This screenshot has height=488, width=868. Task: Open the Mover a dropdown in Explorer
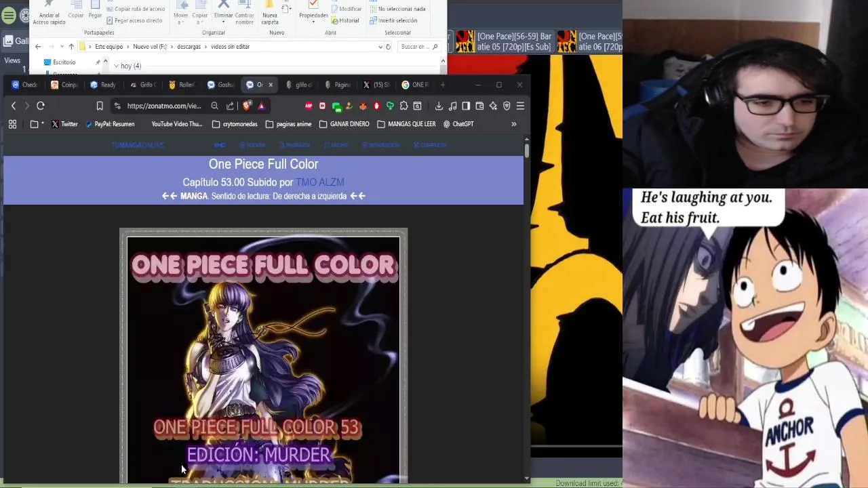point(181,14)
